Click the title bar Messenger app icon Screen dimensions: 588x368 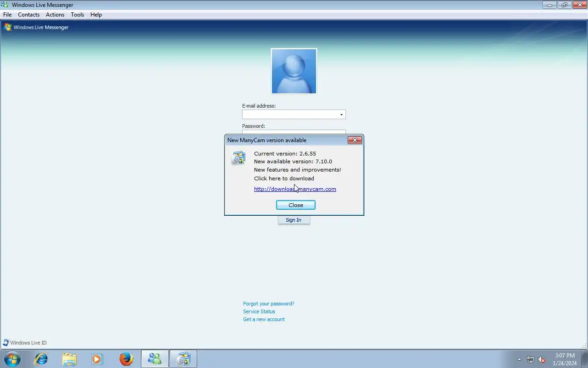pyautogui.click(x=5, y=5)
